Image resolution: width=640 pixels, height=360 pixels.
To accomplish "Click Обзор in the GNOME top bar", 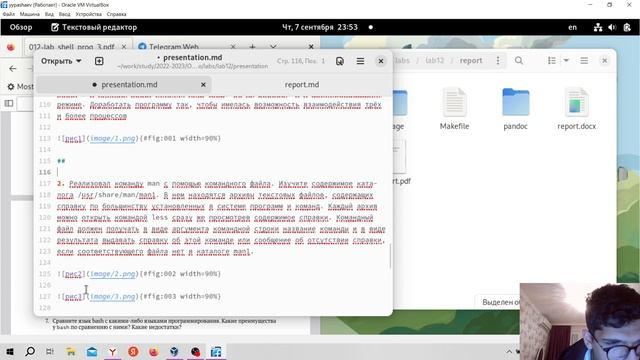I will pyautogui.click(x=21, y=27).
